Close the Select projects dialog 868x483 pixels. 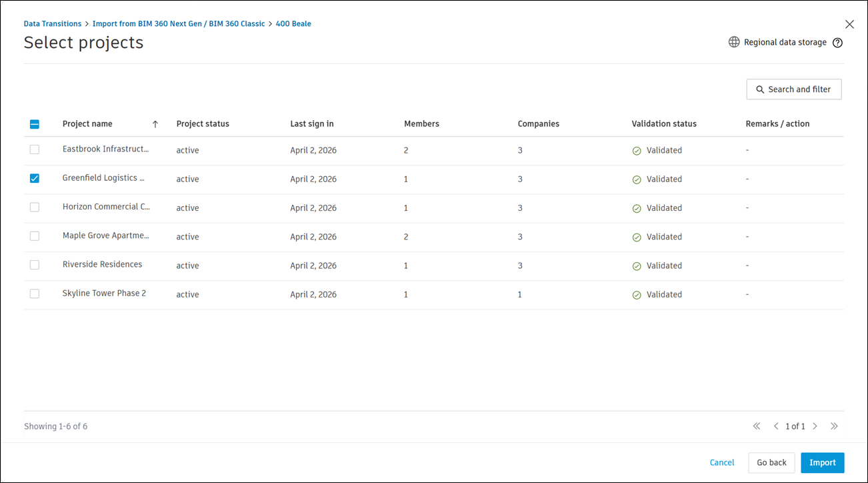(849, 24)
